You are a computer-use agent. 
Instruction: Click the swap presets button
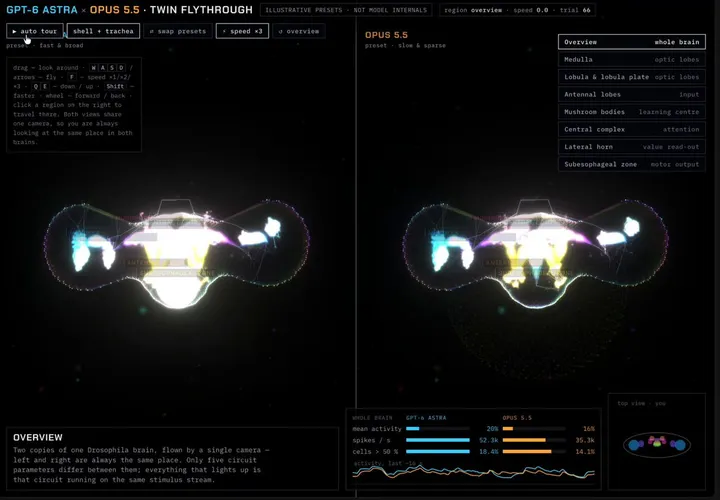click(x=178, y=31)
